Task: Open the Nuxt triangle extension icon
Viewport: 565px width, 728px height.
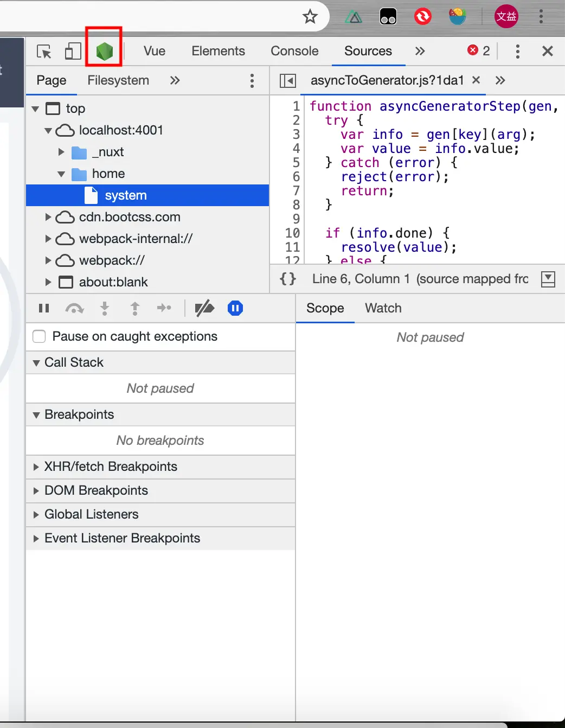Action: click(354, 17)
